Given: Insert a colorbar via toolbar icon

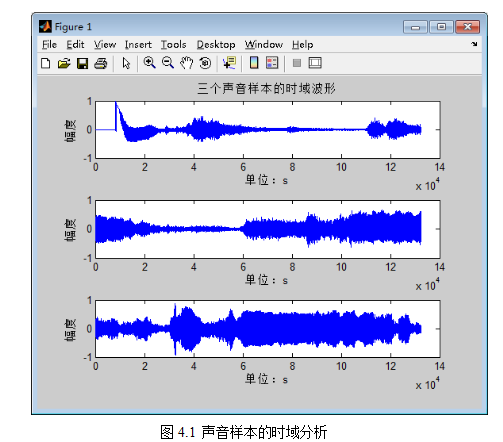Looking at the screenshot, I should (x=254, y=63).
